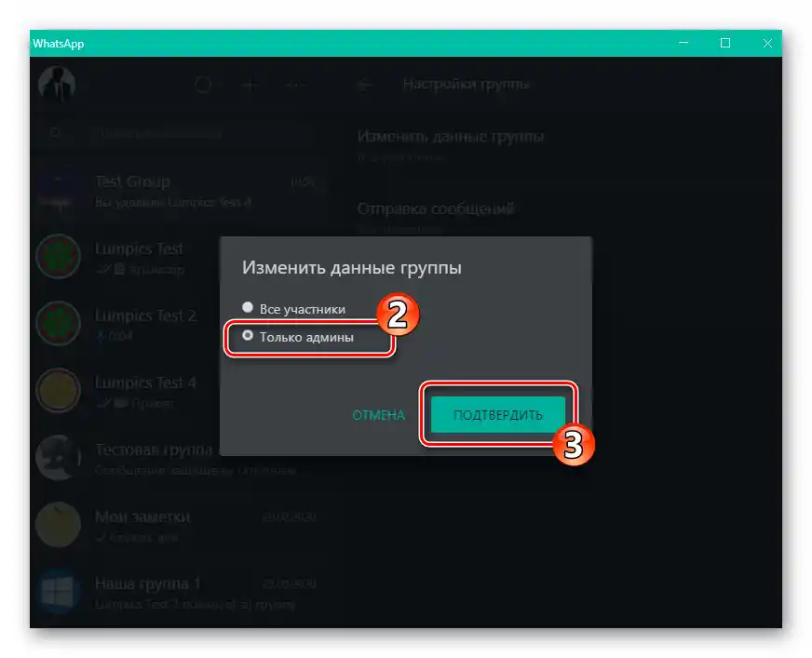Open the profile avatar at top left
Viewport: 812px width, 658px height.
[57, 84]
